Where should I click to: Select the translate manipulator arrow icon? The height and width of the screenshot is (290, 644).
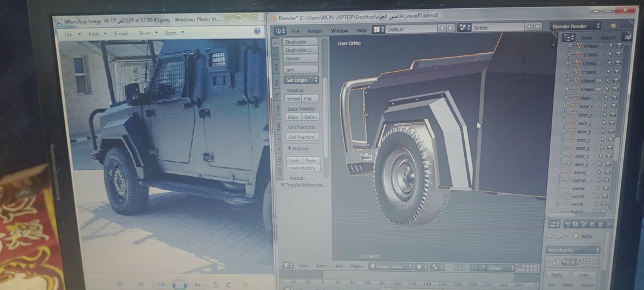point(466,268)
